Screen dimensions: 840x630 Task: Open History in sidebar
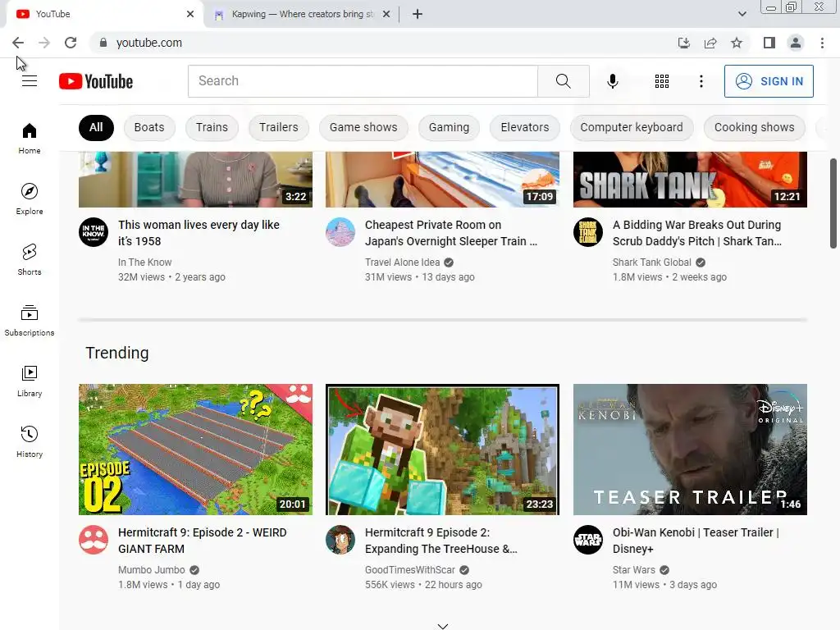[x=30, y=441]
